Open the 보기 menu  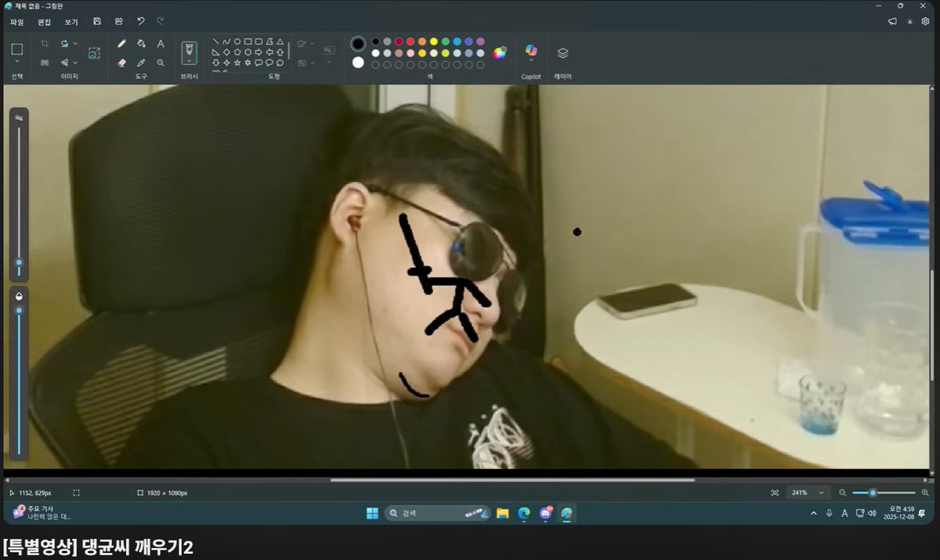point(70,21)
